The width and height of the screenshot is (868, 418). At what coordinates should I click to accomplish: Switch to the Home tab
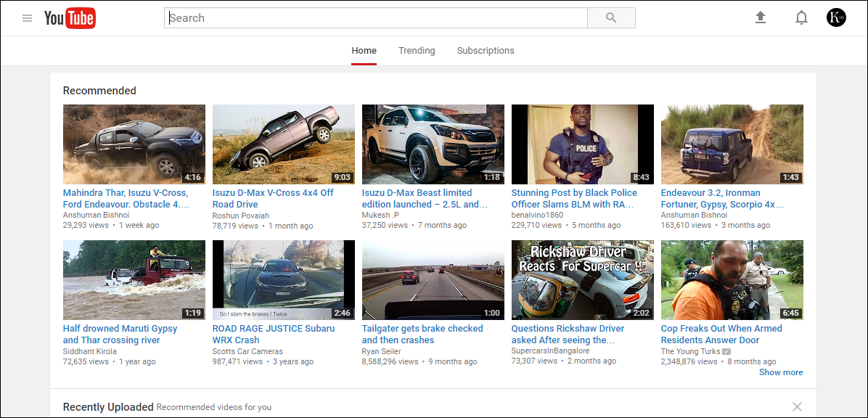point(364,50)
